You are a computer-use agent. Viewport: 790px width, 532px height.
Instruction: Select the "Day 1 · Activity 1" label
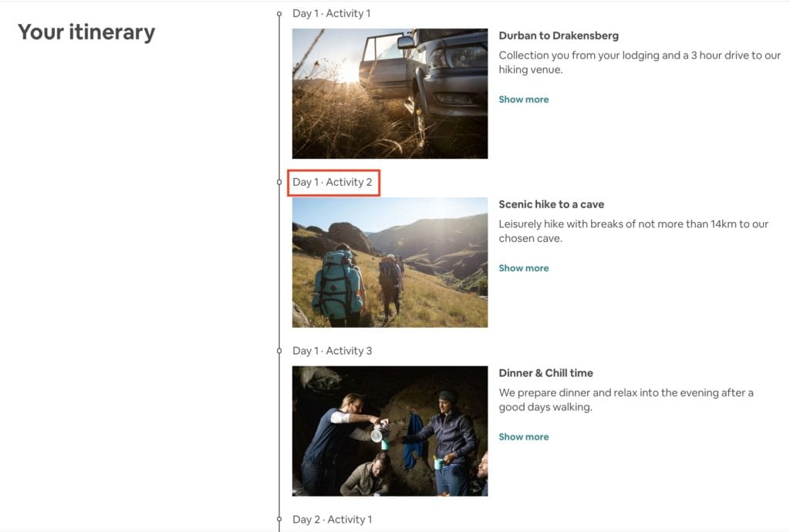(x=332, y=12)
